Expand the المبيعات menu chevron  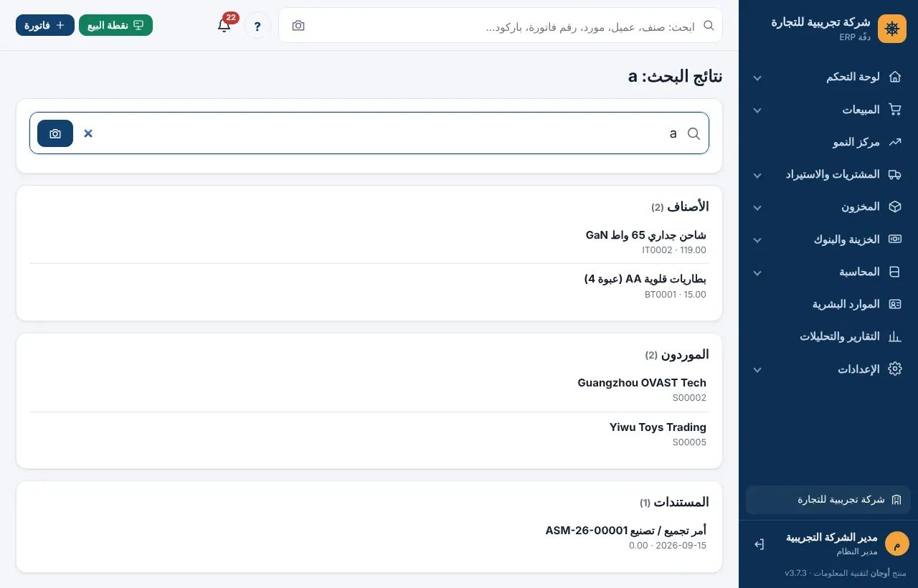[x=757, y=110]
